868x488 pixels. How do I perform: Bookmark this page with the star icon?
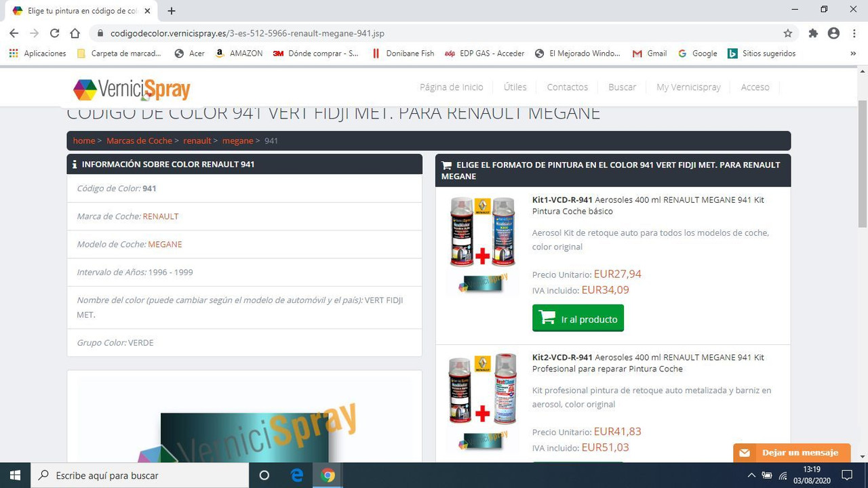787,33
